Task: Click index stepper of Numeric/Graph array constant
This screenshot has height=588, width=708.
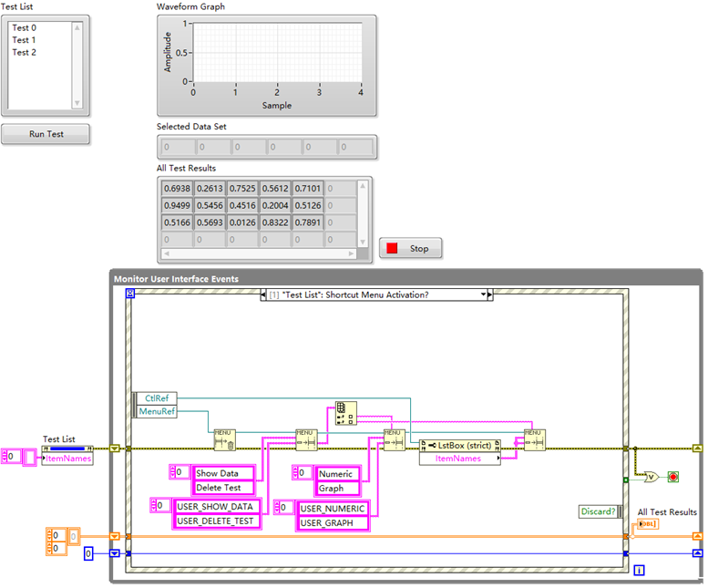Action: pos(295,473)
